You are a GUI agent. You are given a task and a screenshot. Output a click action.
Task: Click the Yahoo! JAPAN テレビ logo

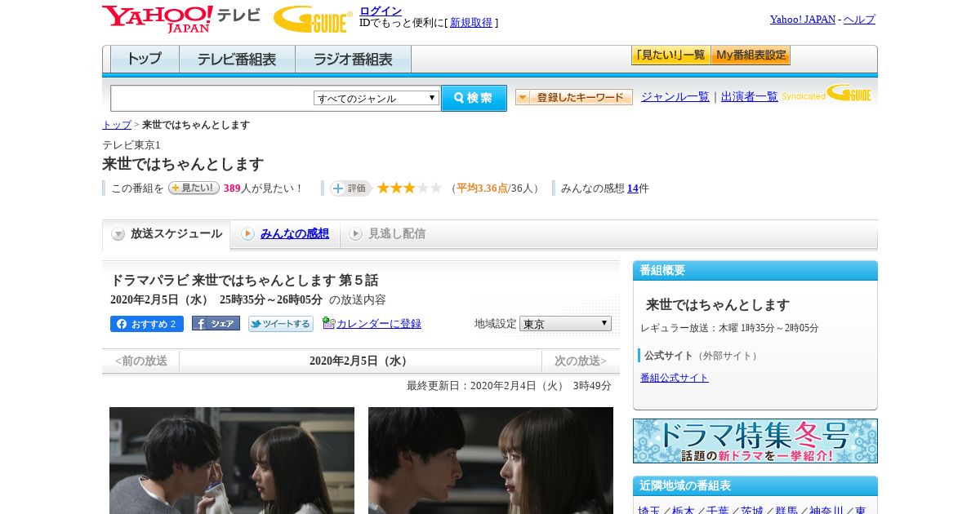pos(181,19)
